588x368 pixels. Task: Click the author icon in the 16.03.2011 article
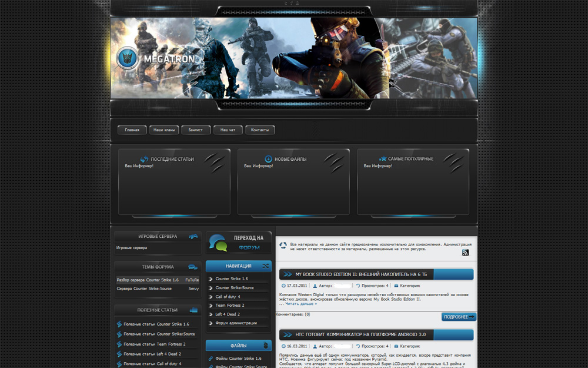point(315,346)
